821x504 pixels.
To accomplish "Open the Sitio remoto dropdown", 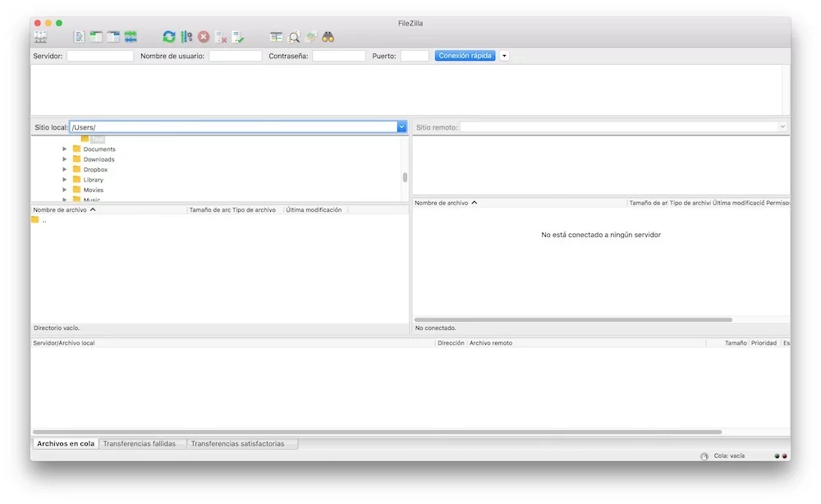I will coord(782,126).
